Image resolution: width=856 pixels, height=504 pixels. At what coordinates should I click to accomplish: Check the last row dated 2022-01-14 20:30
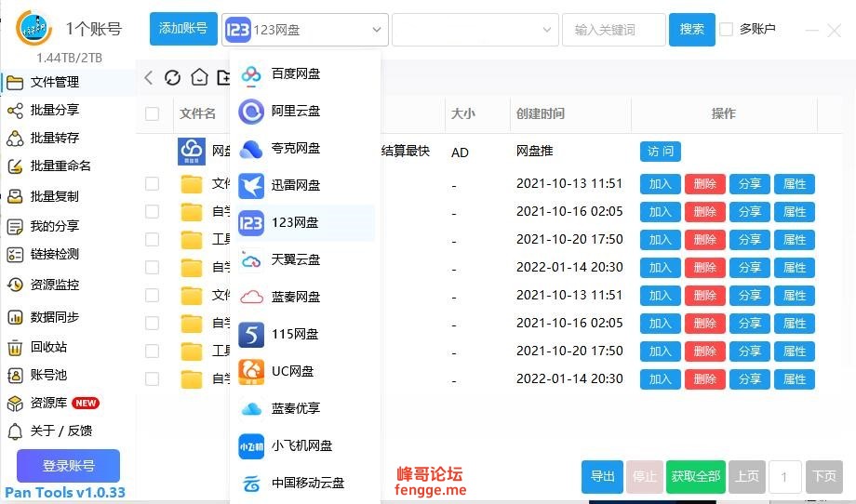click(153, 379)
